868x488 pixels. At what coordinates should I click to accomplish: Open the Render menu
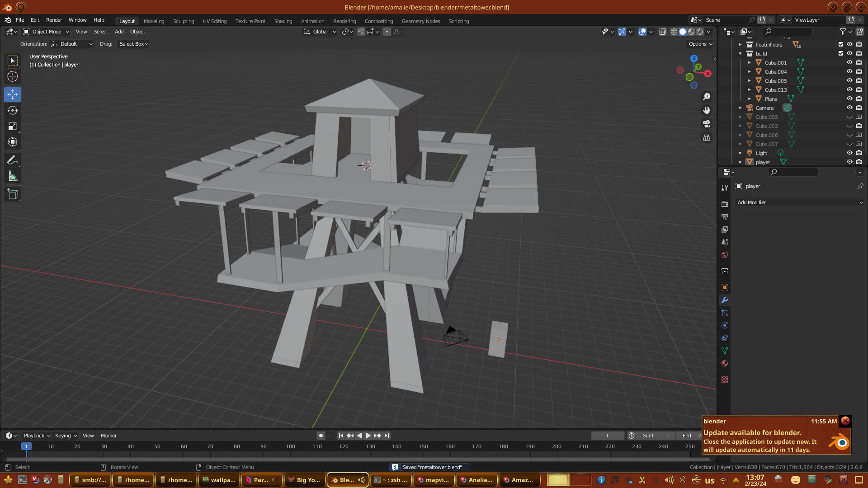coord(54,20)
